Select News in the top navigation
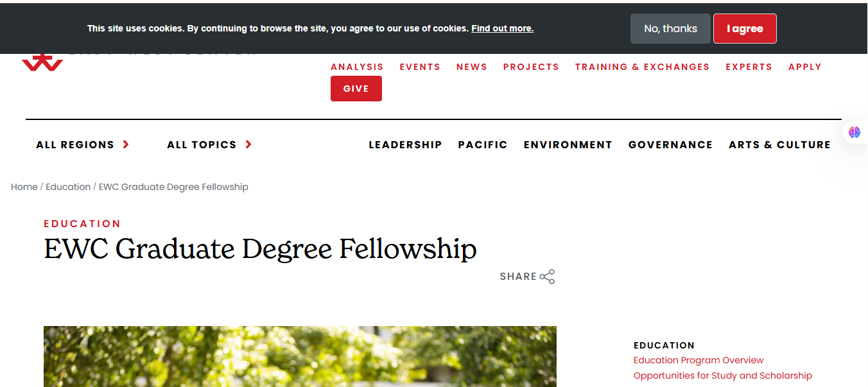This screenshot has width=868, height=387. pos(472,67)
